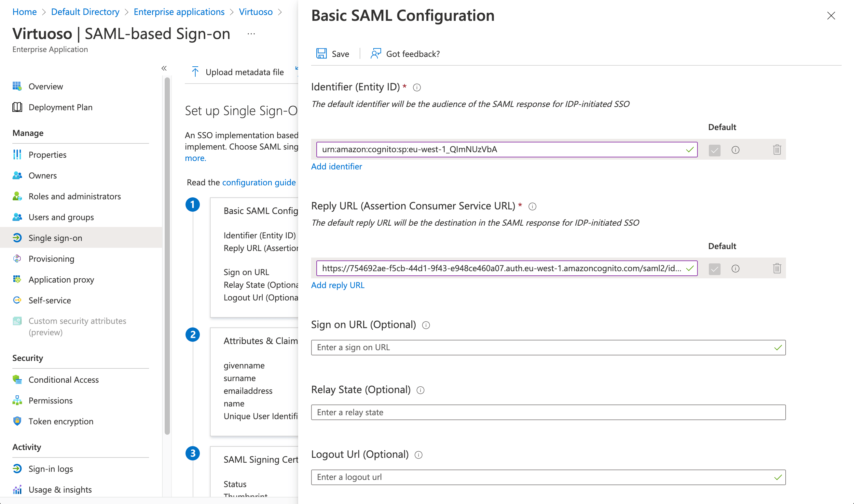This screenshot has width=854, height=504.
Task: Click info icon beside Relay State label
Action: [420, 390]
